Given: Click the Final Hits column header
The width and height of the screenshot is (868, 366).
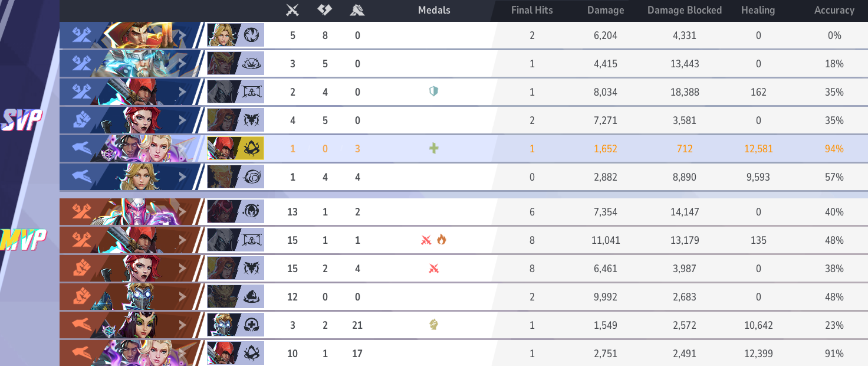Looking at the screenshot, I should (532, 10).
